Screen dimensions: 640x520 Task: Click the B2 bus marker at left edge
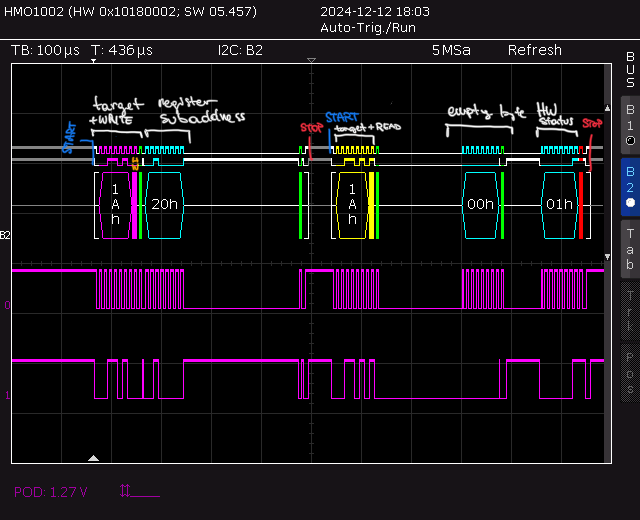pos(5,235)
